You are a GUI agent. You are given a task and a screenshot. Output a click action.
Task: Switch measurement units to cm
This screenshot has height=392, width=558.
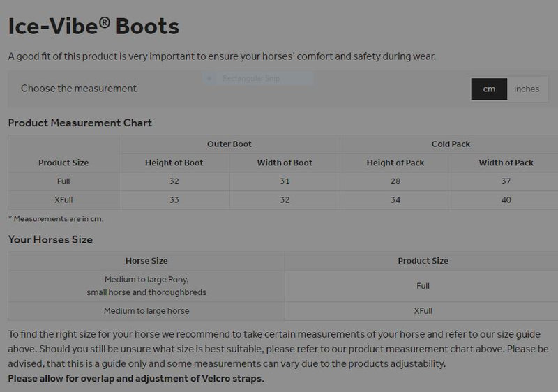(x=489, y=89)
